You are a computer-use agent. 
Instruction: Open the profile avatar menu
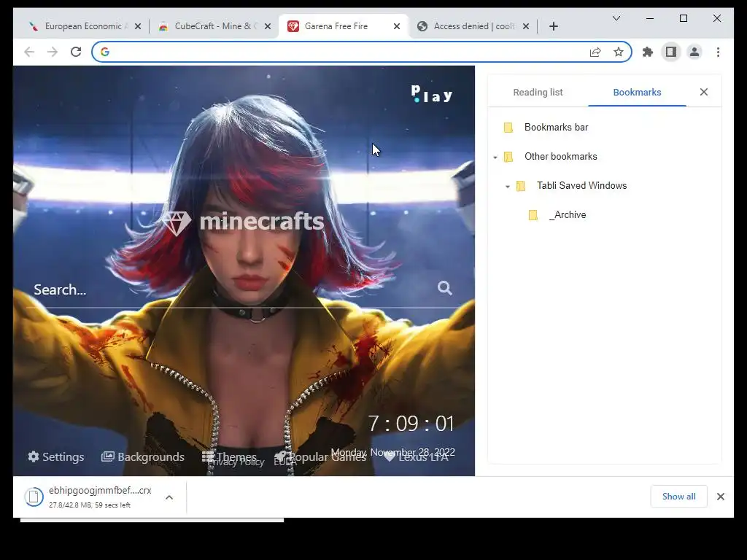(694, 52)
